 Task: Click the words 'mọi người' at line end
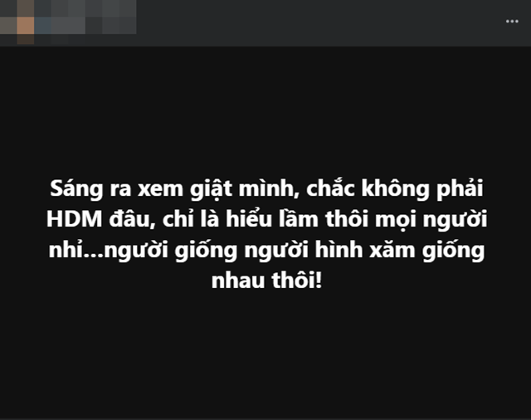point(431,220)
